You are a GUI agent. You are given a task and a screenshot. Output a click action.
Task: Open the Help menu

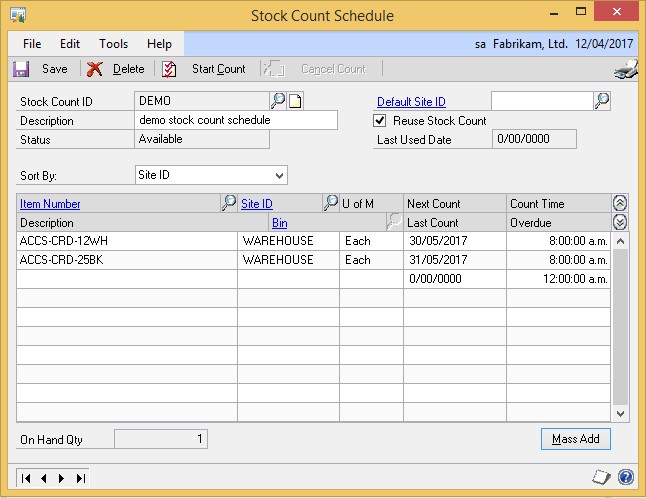(x=159, y=44)
